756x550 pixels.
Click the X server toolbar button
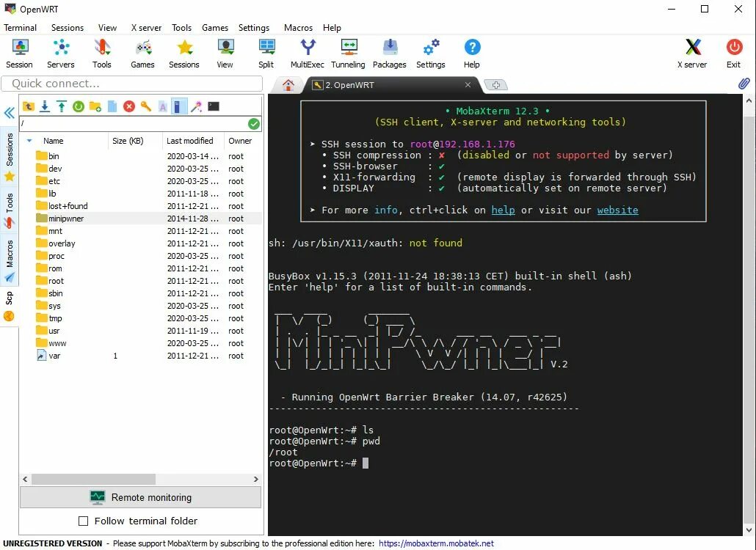[x=692, y=54]
